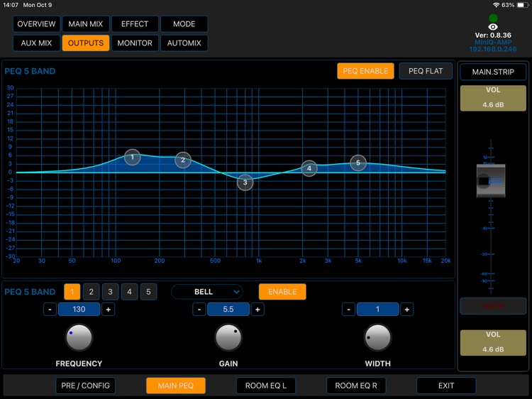
Task: Click the PEQ FLAT button
Action: [426, 71]
